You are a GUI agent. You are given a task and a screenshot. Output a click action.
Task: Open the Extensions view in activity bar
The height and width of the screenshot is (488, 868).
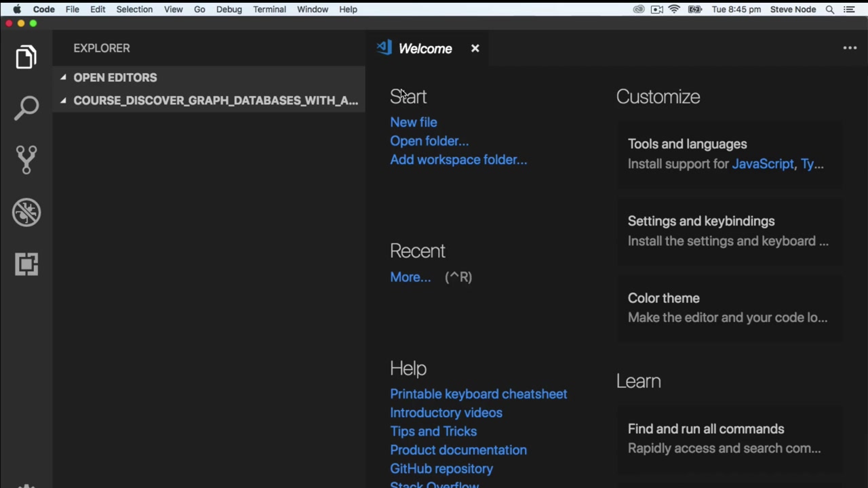click(26, 264)
